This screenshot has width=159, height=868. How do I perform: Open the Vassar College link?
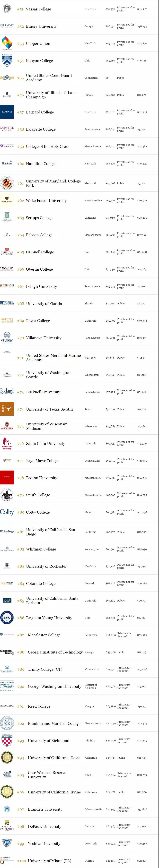(x=38, y=9)
